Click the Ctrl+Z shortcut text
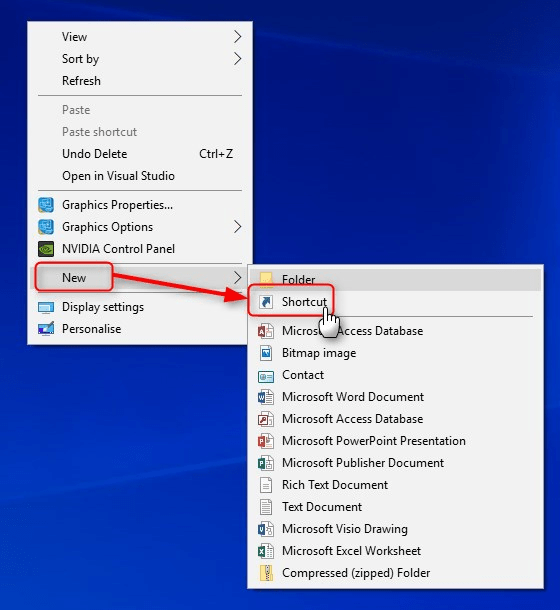The height and width of the screenshot is (610, 560). (x=216, y=154)
